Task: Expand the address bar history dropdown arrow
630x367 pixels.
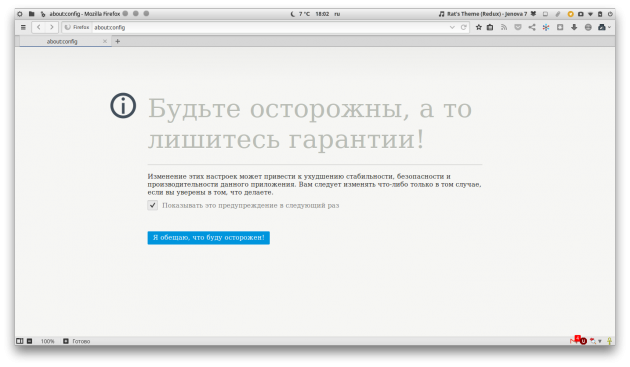Action: [x=452, y=27]
